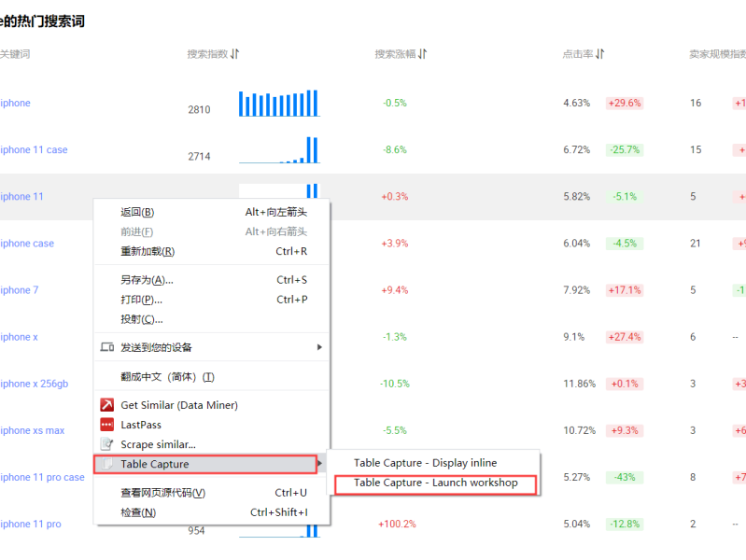Click the iphone search index bar chart
The height and width of the screenshot is (560, 746).
279,104
